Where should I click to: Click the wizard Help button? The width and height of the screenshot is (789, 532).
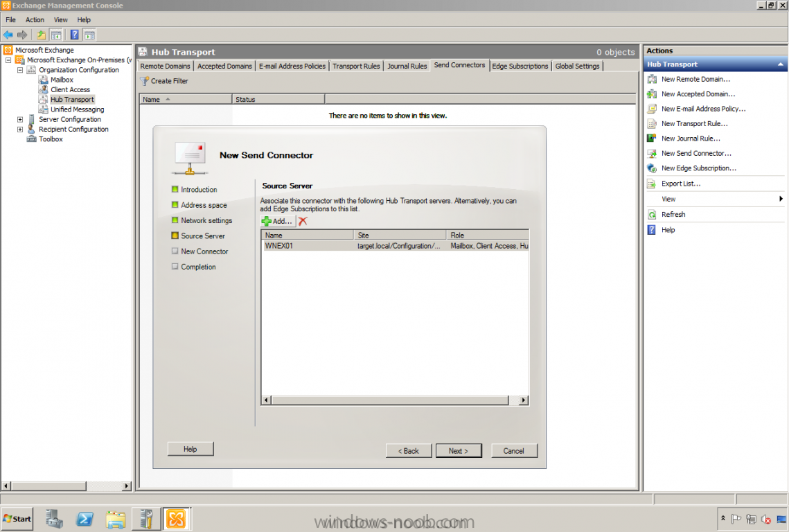click(190, 449)
